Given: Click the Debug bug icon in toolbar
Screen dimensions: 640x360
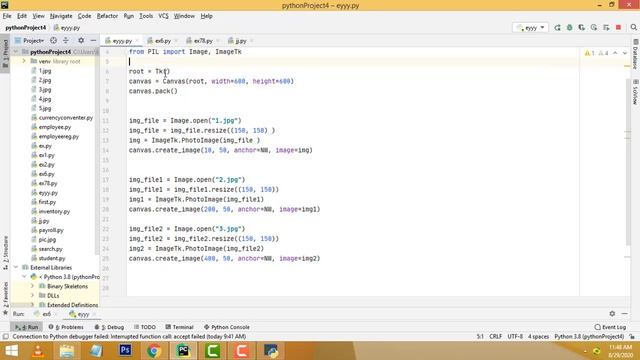Looking at the screenshot, I should click(569, 28).
